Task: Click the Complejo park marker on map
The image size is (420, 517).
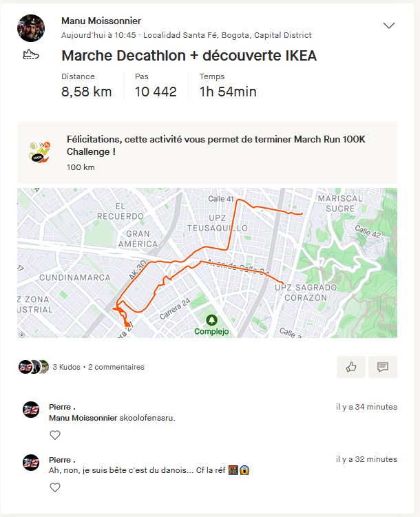Action: [212, 320]
